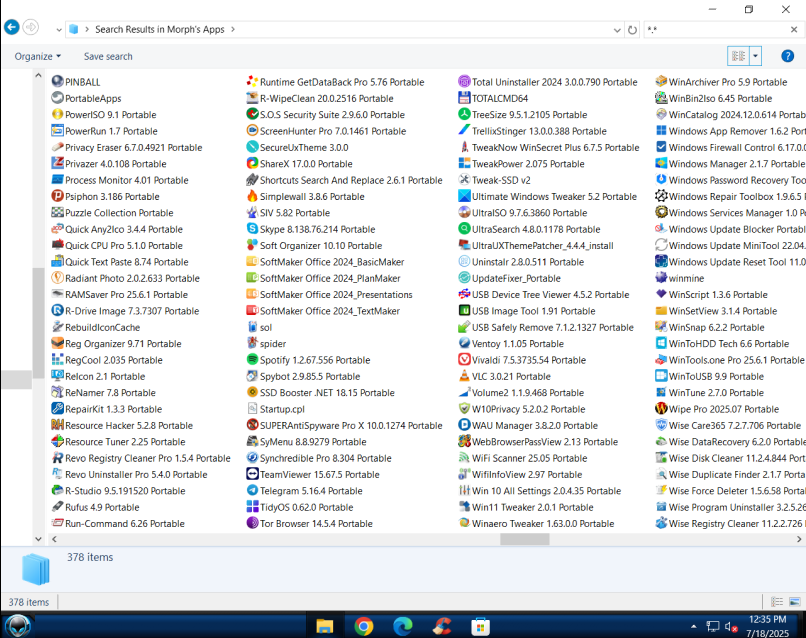Select the Process Monitor 4.01 Portable icon
Screen dimensions: 806x638
point(57,179)
